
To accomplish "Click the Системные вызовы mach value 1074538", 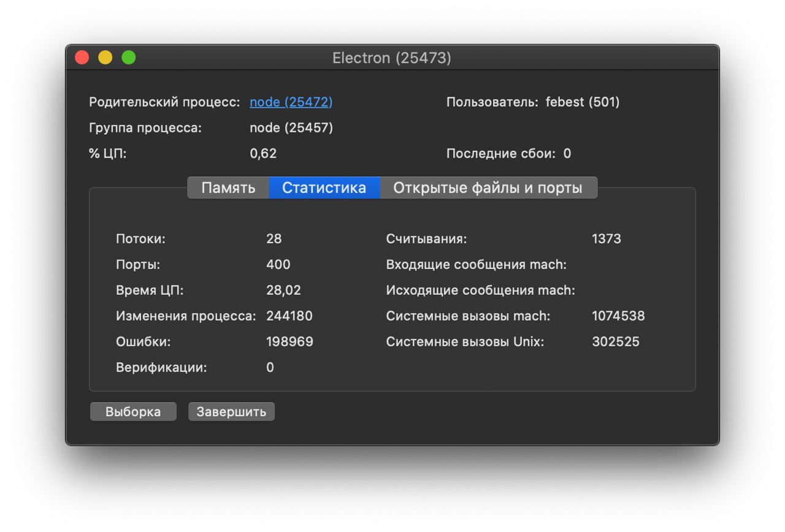I will [x=618, y=316].
